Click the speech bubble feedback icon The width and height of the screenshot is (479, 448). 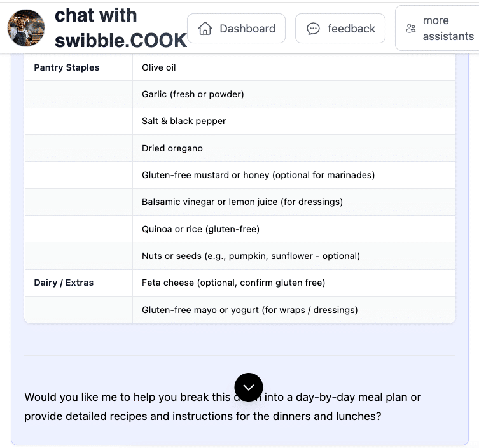(x=313, y=29)
